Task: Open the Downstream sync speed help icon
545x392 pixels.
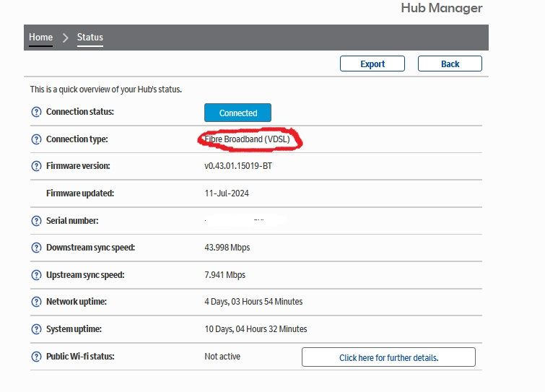Action: pyautogui.click(x=36, y=248)
